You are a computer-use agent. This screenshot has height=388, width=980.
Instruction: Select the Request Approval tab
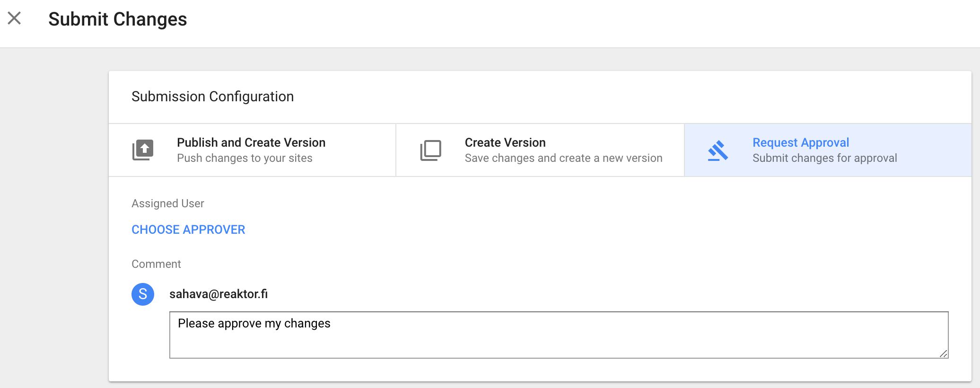pos(828,150)
